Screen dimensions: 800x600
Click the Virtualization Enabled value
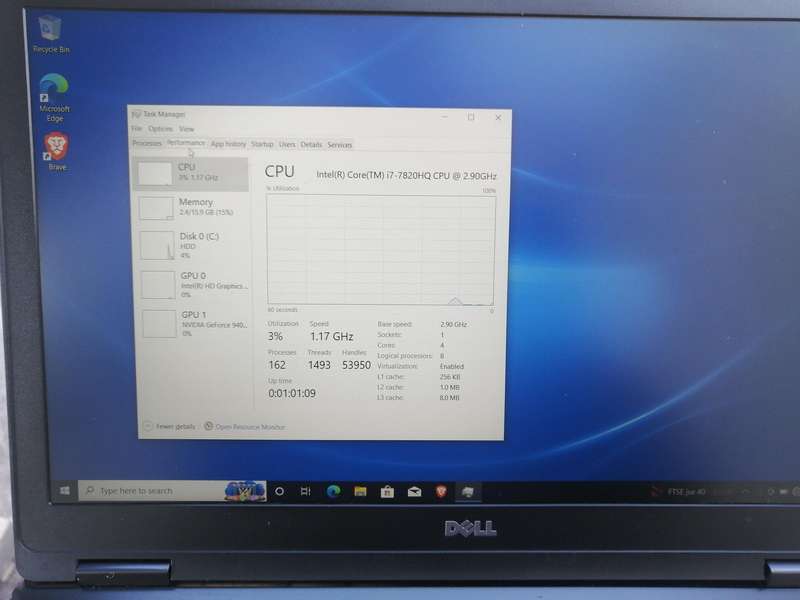point(452,366)
